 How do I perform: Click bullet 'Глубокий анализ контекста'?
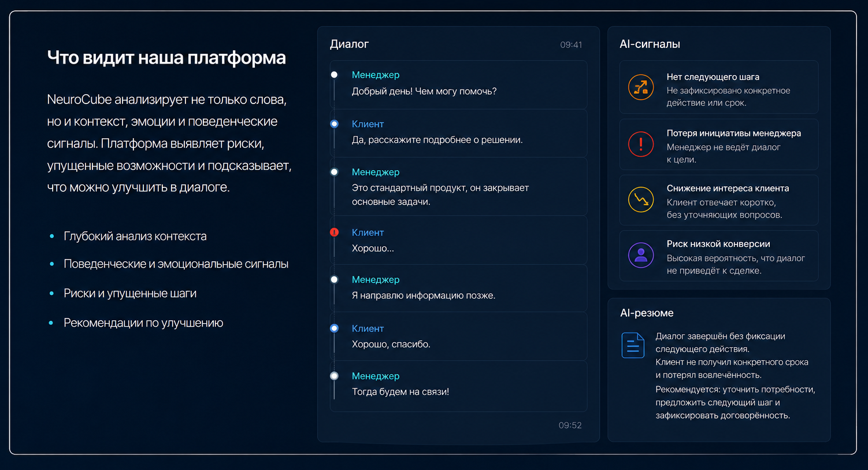tap(135, 236)
